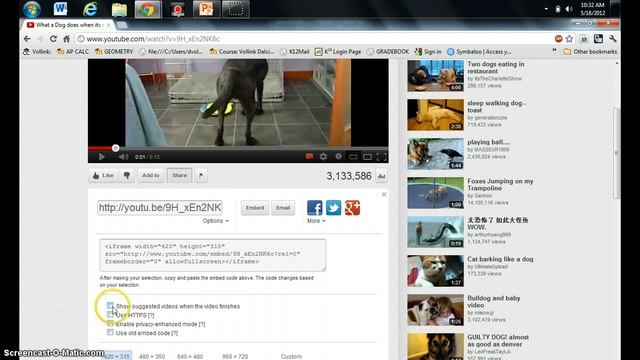Viewport: 640px width, 360px height.
Task: Enable the Use HTTPS checkbox
Action: 110,315
